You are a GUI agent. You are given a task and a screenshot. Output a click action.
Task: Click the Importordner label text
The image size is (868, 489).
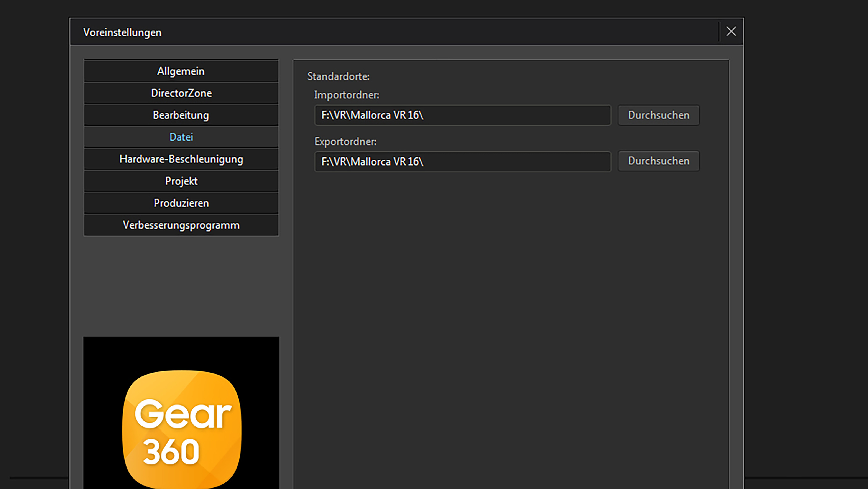(x=346, y=95)
